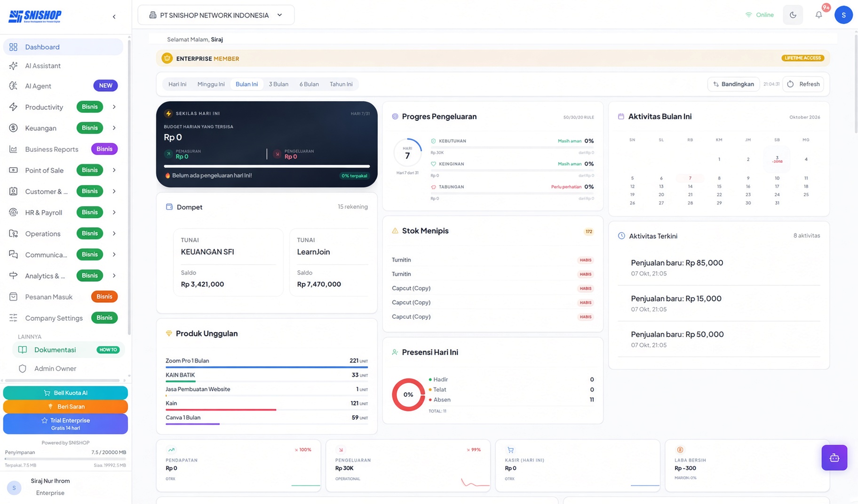Viewport: 858px width, 504px height.
Task: Open the KEUANGAN SFI wallet card
Action: 228,262
